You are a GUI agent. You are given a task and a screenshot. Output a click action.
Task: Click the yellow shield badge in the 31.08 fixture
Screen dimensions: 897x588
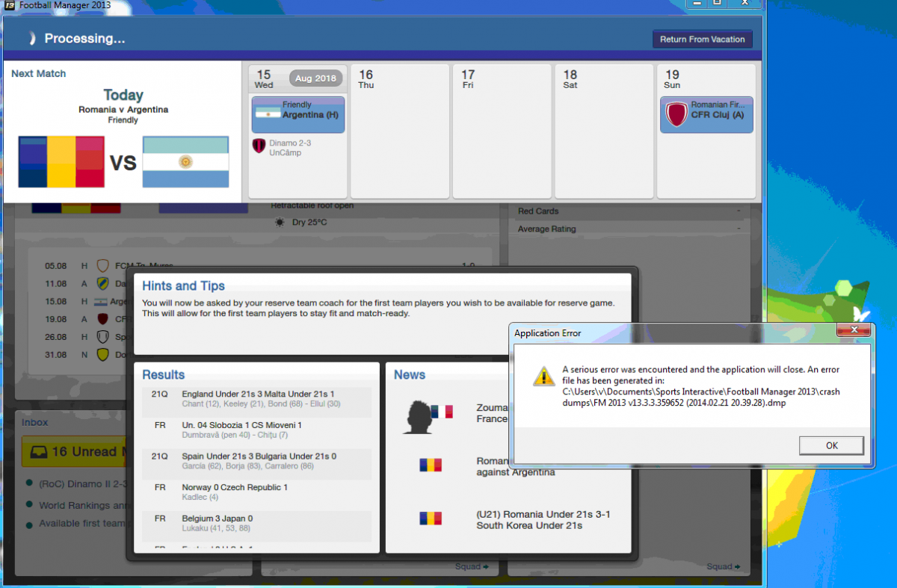click(x=103, y=355)
